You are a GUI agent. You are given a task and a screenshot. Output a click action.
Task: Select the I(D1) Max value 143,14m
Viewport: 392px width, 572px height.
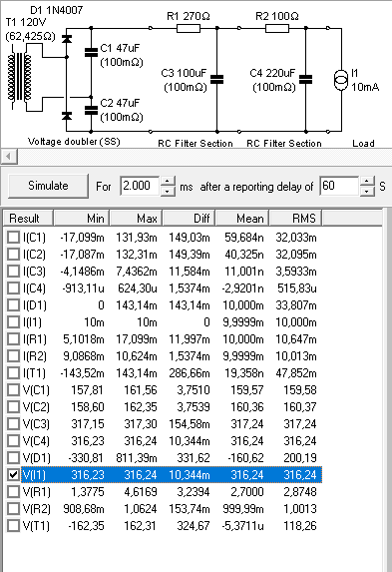[137, 305]
